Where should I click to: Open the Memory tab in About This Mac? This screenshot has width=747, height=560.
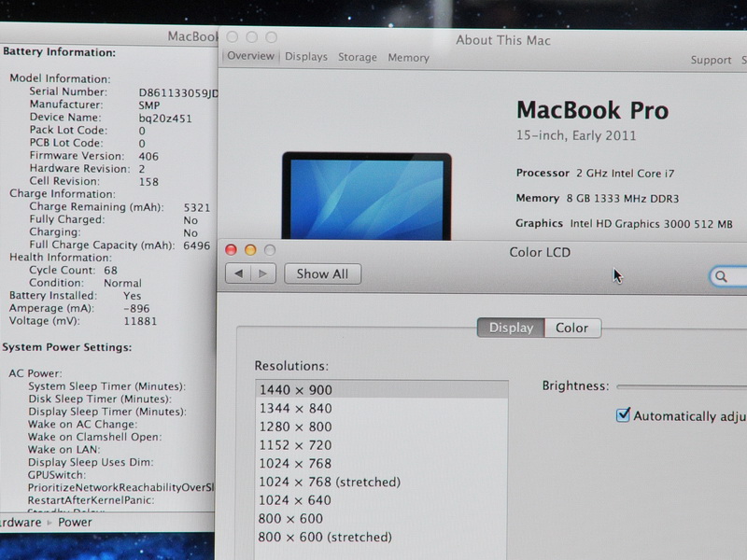408,58
